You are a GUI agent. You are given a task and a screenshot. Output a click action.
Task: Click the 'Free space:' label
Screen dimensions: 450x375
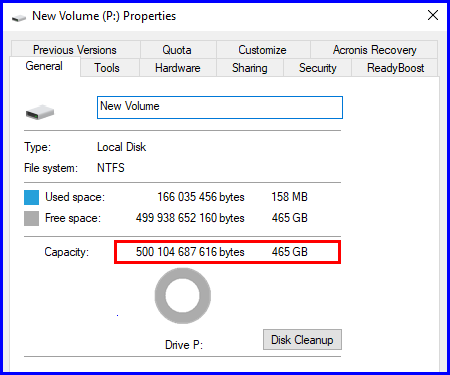coord(73,218)
